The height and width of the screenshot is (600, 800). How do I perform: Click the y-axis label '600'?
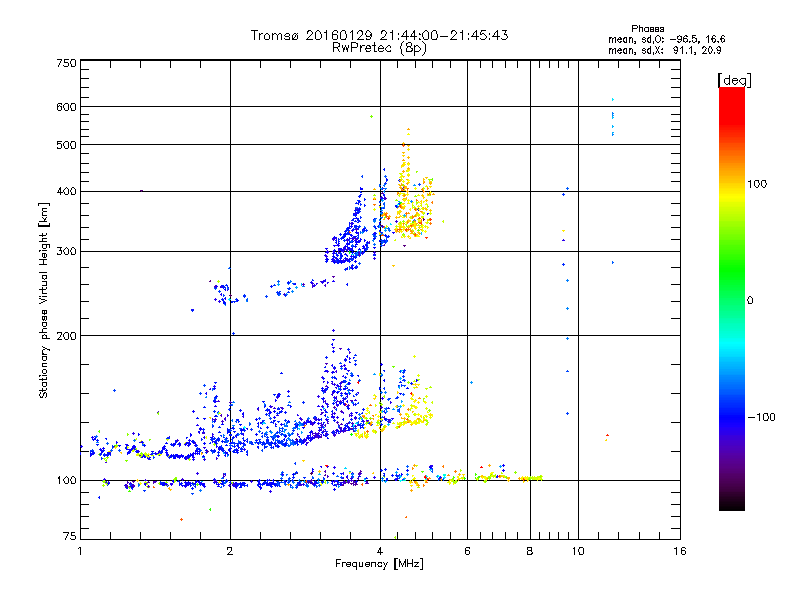pyautogui.click(x=66, y=107)
